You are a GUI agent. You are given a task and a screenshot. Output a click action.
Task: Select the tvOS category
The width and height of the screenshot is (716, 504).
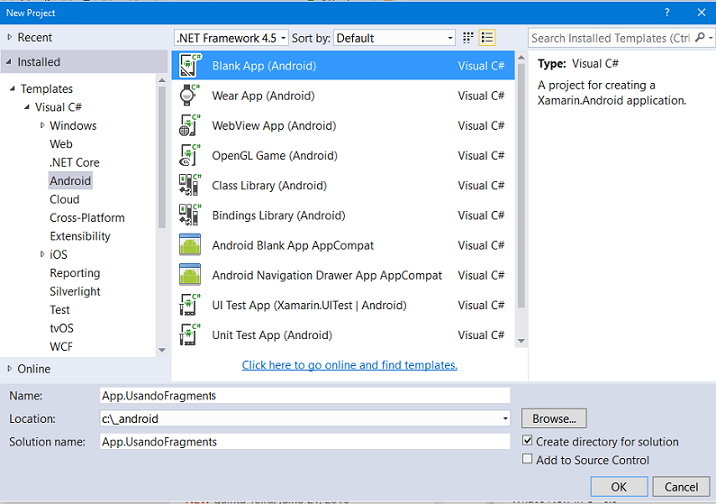click(x=61, y=328)
